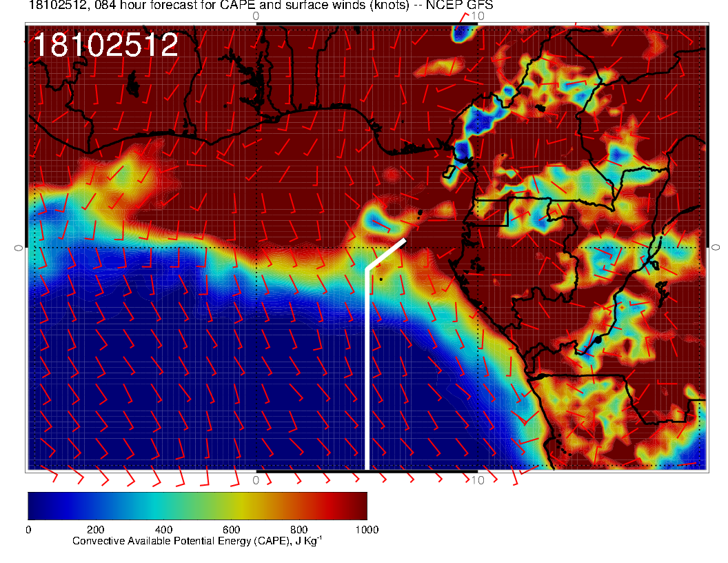
Task: Click the 800 tick label under colorbar
Action: (x=299, y=530)
